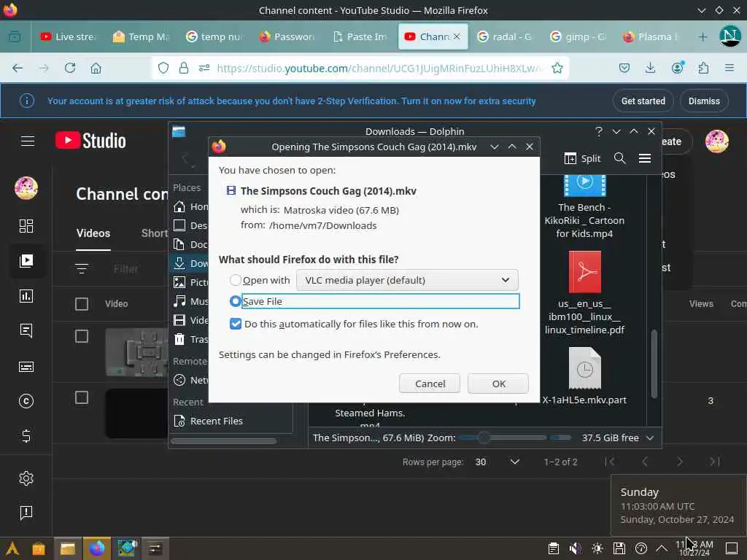Open application launcher in taskbar
Screen dimensions: 747x560
(12, 548)
